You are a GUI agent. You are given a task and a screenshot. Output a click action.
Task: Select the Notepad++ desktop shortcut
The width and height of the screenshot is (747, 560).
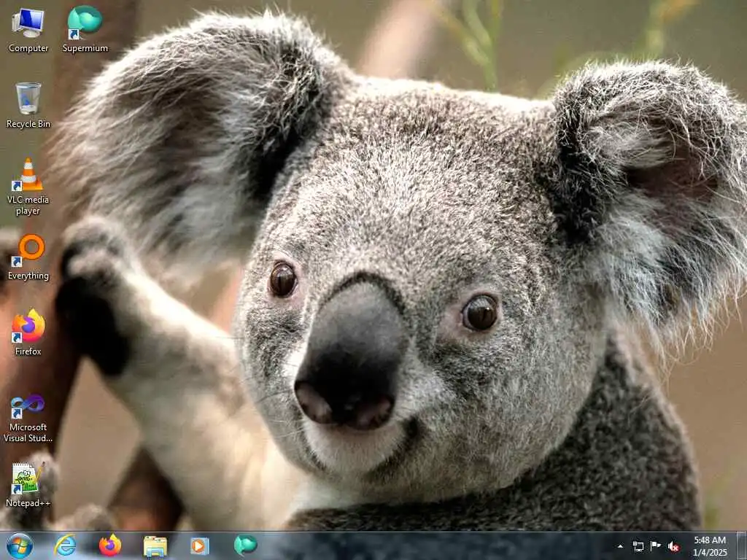pyautogui.click(x=28, y=484)
